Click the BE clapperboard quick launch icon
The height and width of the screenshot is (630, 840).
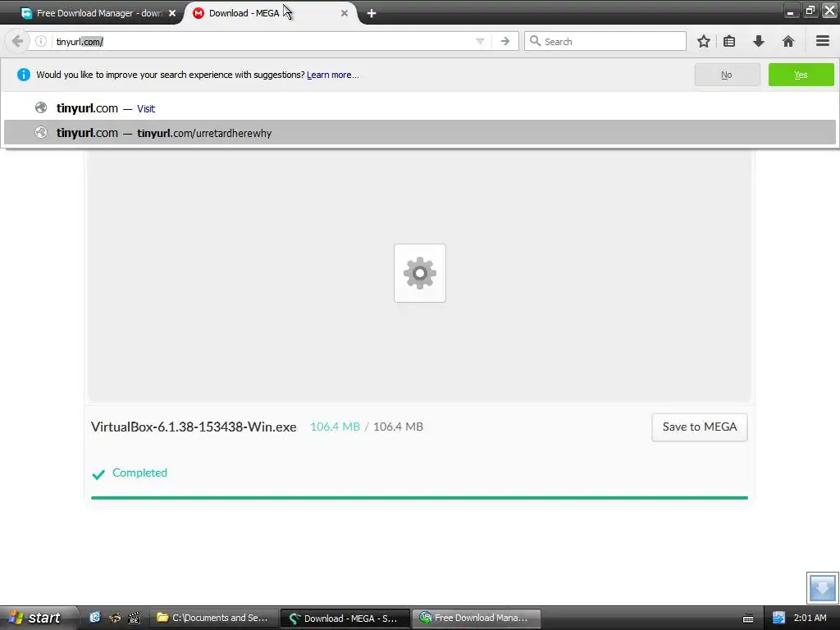tap(134, 618)
